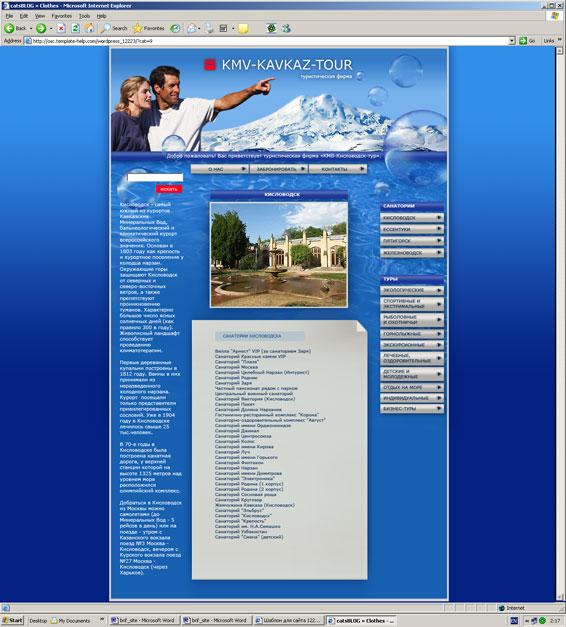
Task: Open the Edit menu
Action: 24,16
